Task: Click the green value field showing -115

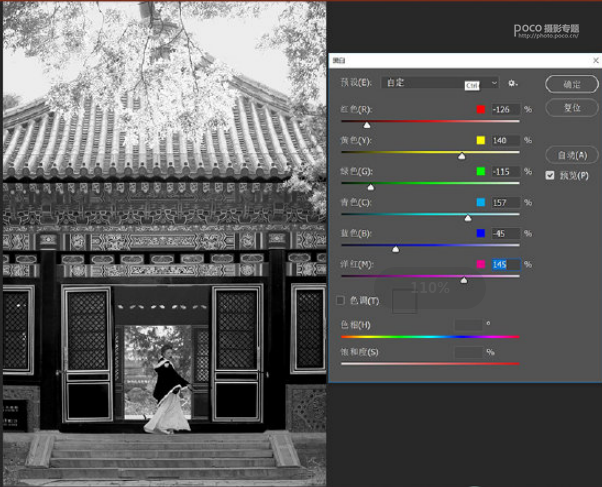Action: click(x=506, y=172)
